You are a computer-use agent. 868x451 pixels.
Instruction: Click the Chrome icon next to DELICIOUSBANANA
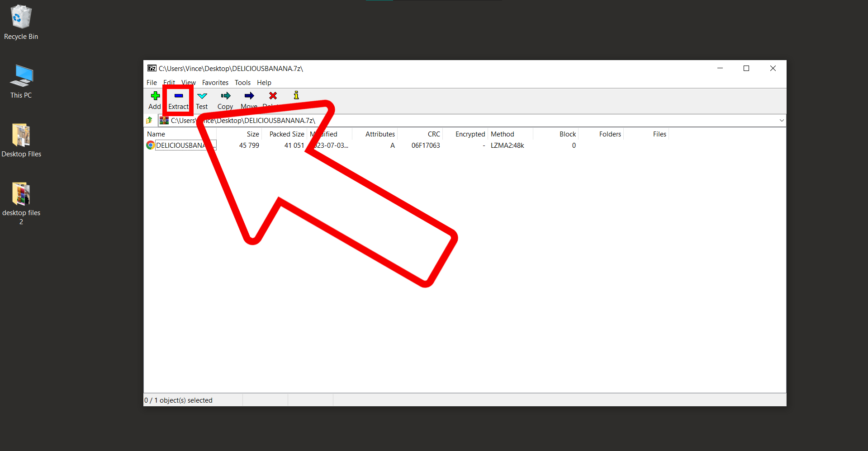[150, 145]
